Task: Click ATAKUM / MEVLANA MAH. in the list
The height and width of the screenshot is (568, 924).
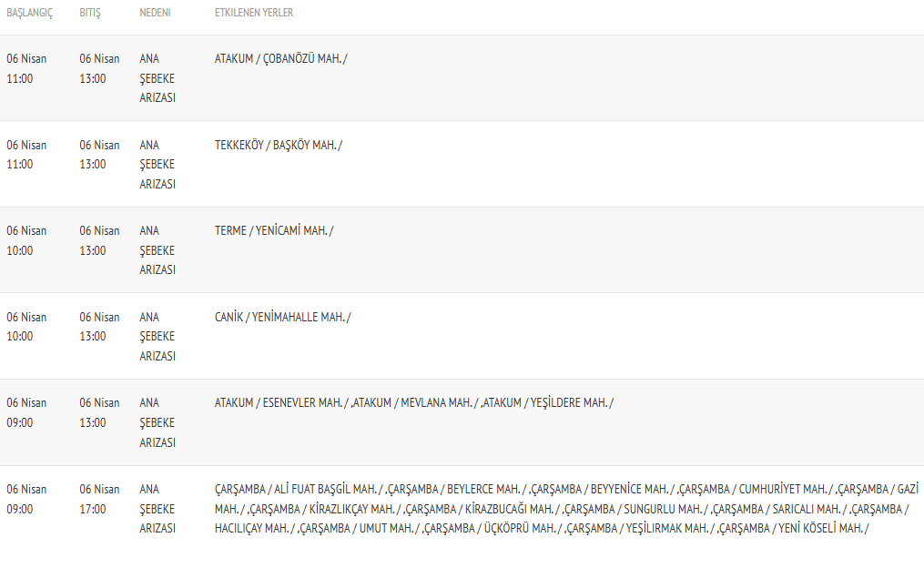Action: [x=414, y=402]
